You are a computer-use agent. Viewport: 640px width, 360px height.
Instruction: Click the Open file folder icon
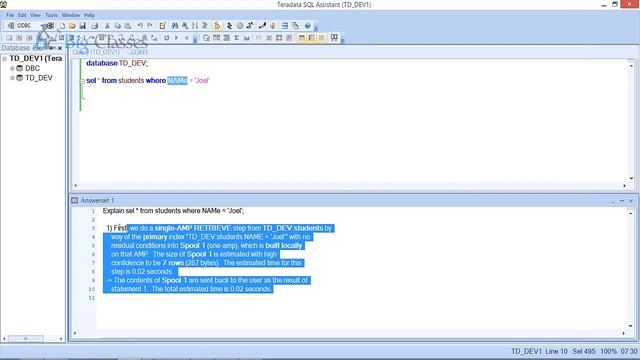(72, 26)
